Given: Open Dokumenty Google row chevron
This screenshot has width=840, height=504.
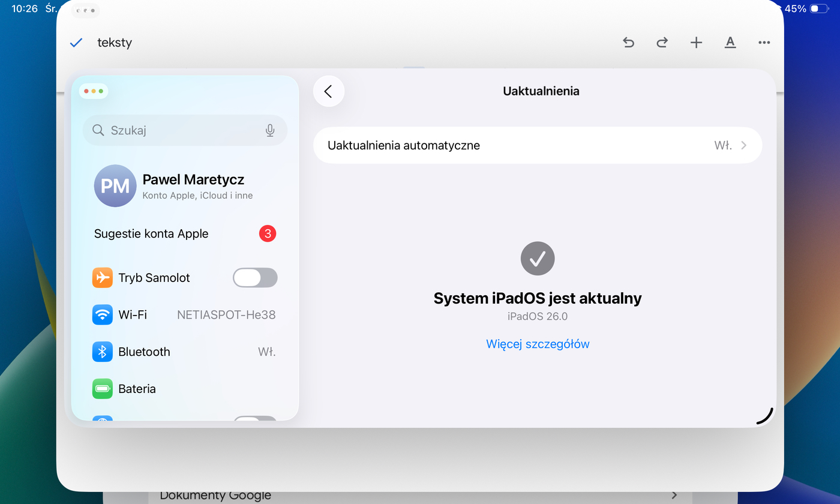Looking at the screenshot, I should click(x=674, y=495).
